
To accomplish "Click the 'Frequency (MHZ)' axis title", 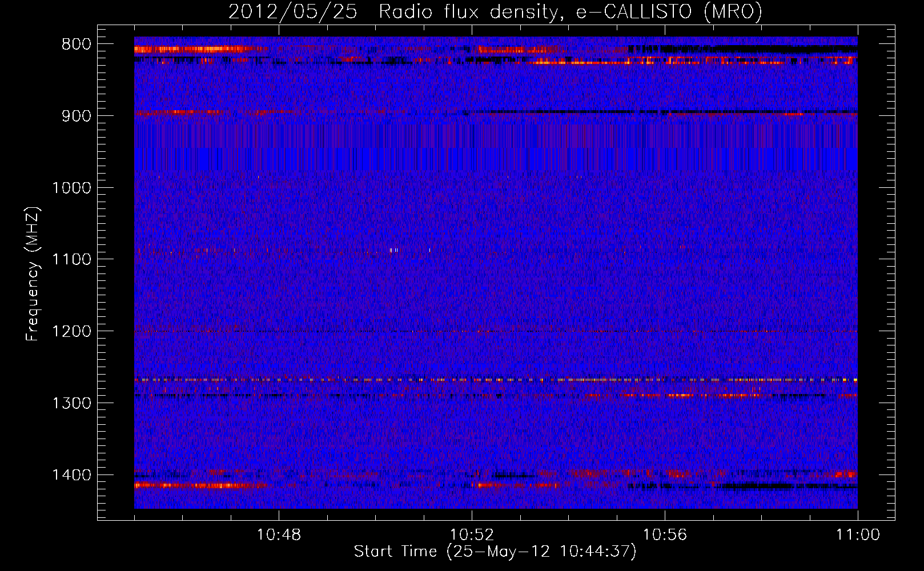I will coord(33,274).
